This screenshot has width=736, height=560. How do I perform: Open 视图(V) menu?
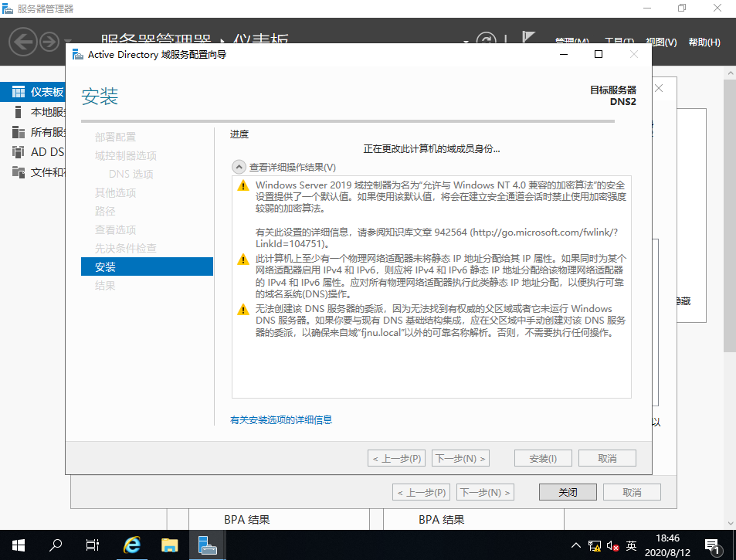click(661, 42)
